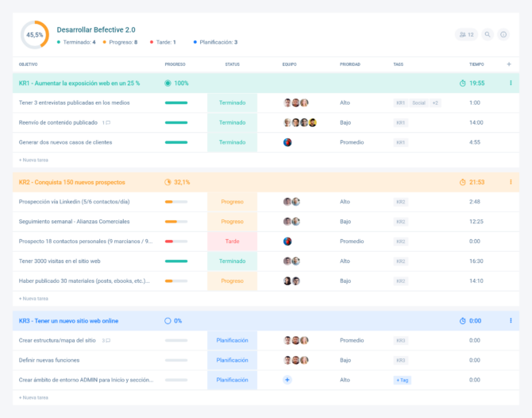Open the Tarde status dropdown
532x418 pixels.
[232, 242]
